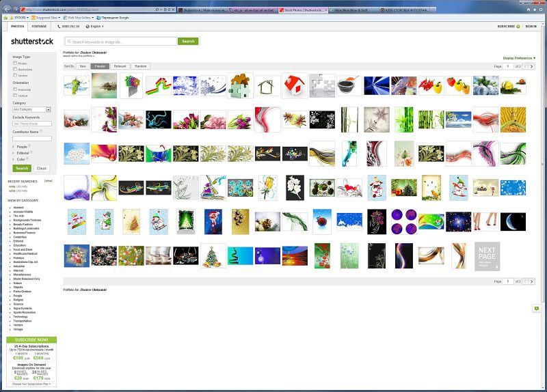The width and height of the screenshot is (547, 392).
Task: Open the Any Category dropdown
Action: coord(31,109)
